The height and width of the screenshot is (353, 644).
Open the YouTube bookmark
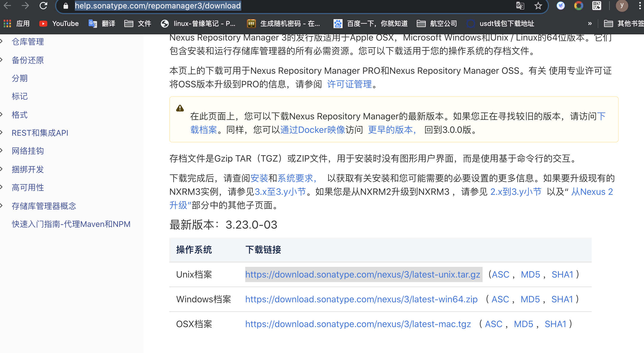(59, 24)
